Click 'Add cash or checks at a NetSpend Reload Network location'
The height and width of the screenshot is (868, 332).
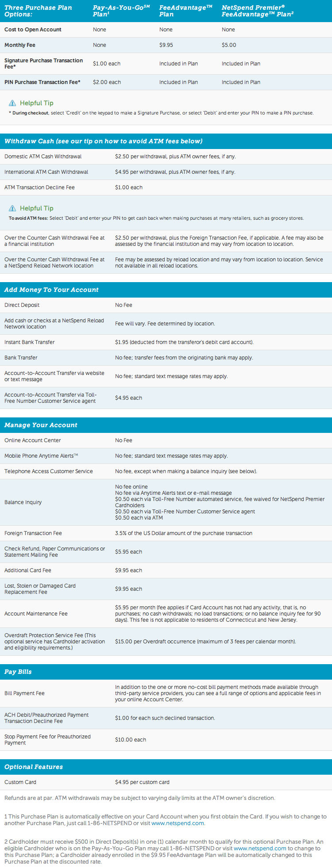54,324
